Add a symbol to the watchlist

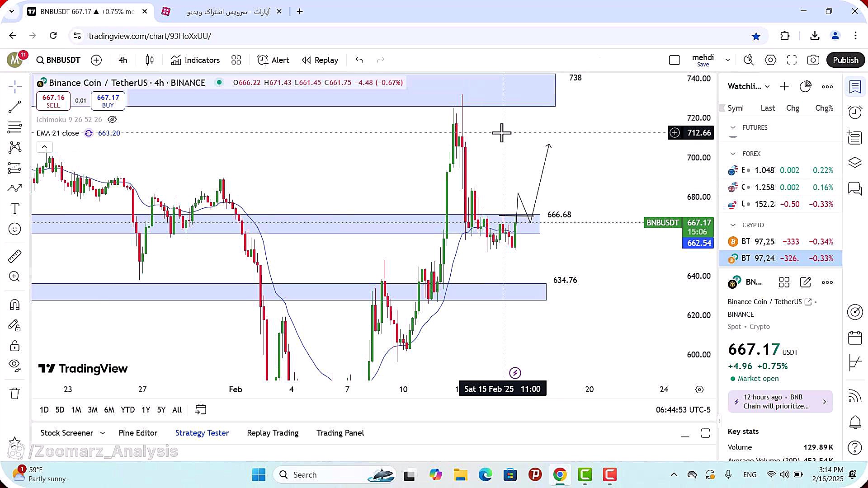pyautogui.click(x=784, y=86)
